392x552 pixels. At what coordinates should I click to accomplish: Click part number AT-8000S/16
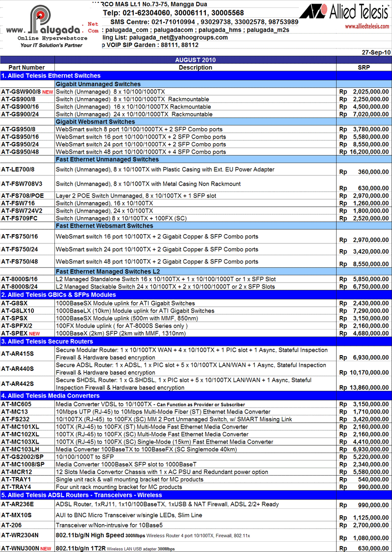click(x=20, y=279)
